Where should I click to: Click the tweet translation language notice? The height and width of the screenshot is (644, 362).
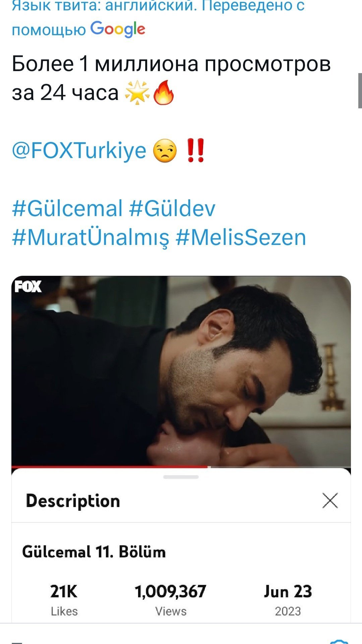[158, 18]
